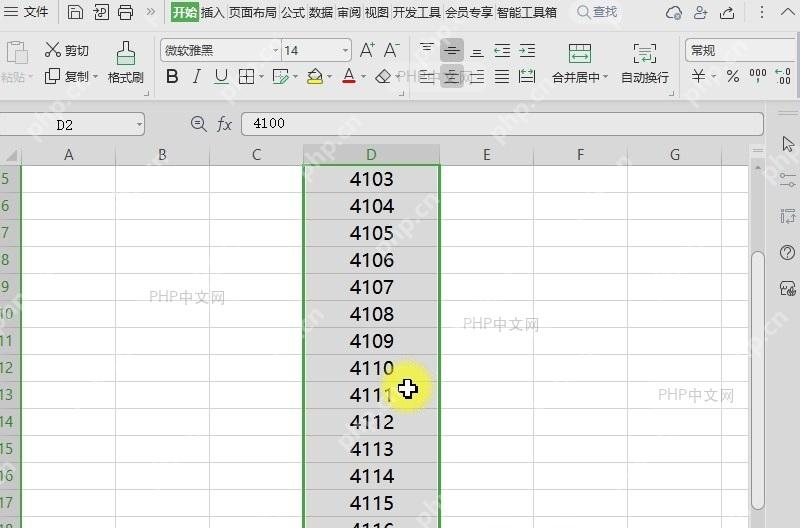Viewport: 800px width, 528px height.
Task: Click the cell borders icon
Action: pyautogui.click(x=246, y=77)
